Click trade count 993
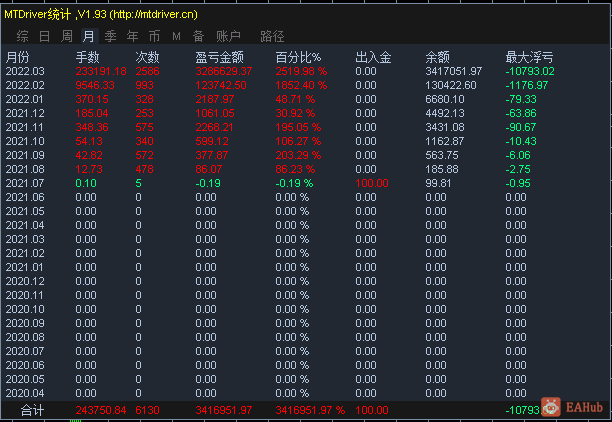 [144, 85]
